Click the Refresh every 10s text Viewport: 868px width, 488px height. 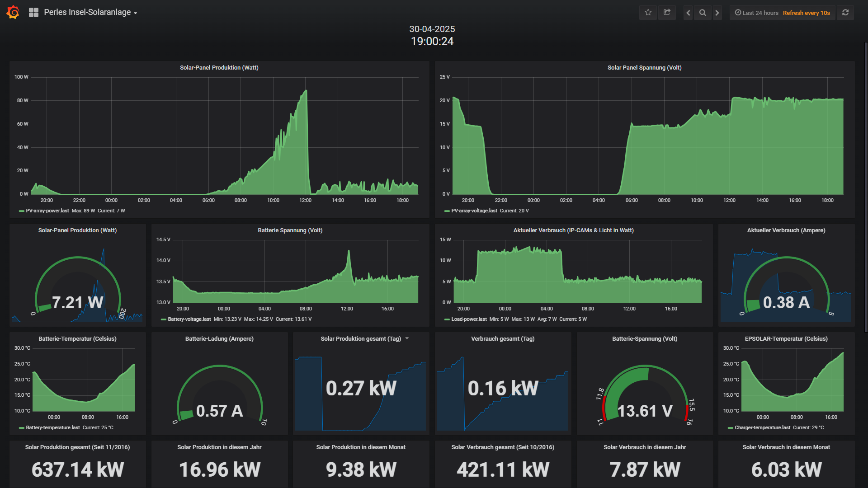(807, 13)
